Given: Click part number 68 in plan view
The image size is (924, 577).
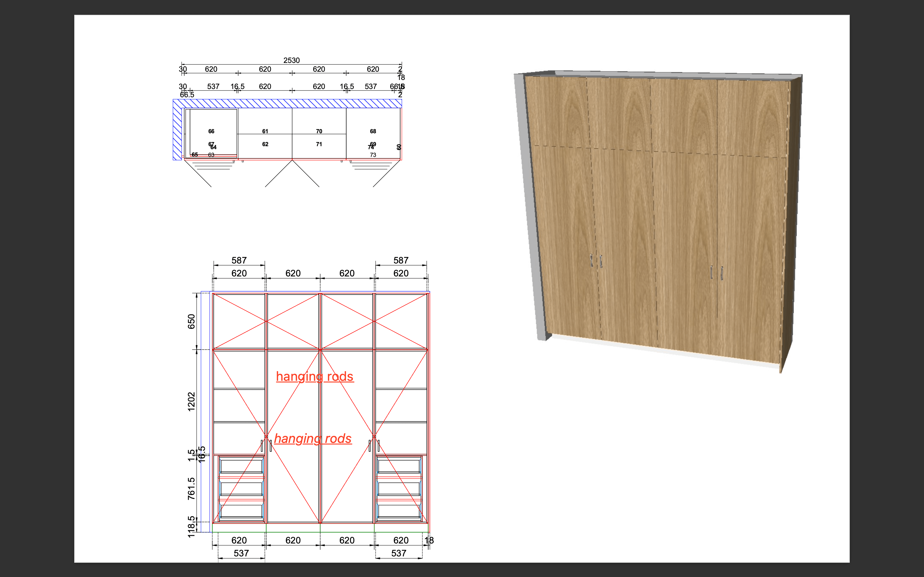Looking at the screenshot, I should (x=373, y=131).
